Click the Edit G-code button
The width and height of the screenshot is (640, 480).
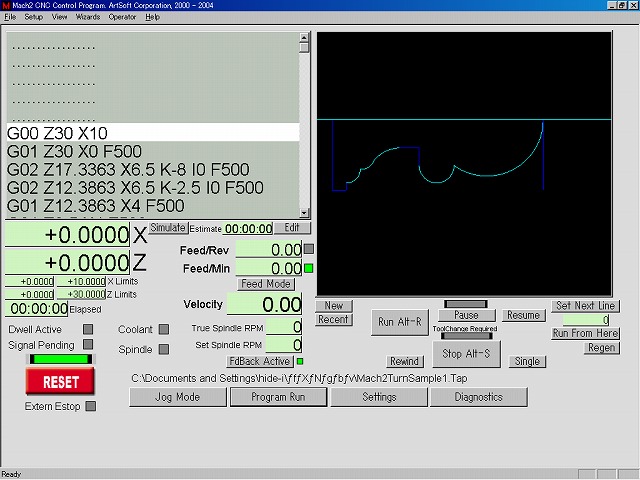[292, 228]
